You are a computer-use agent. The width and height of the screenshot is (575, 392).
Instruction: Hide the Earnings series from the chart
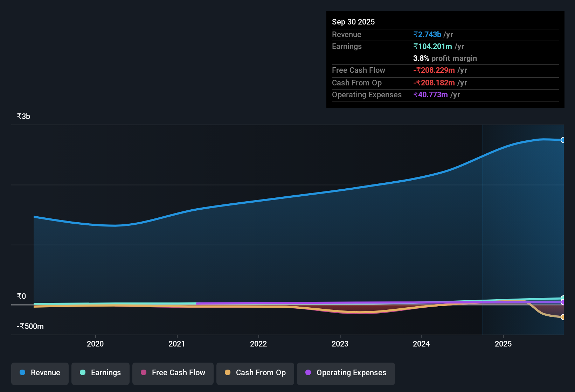click(101, 373)
